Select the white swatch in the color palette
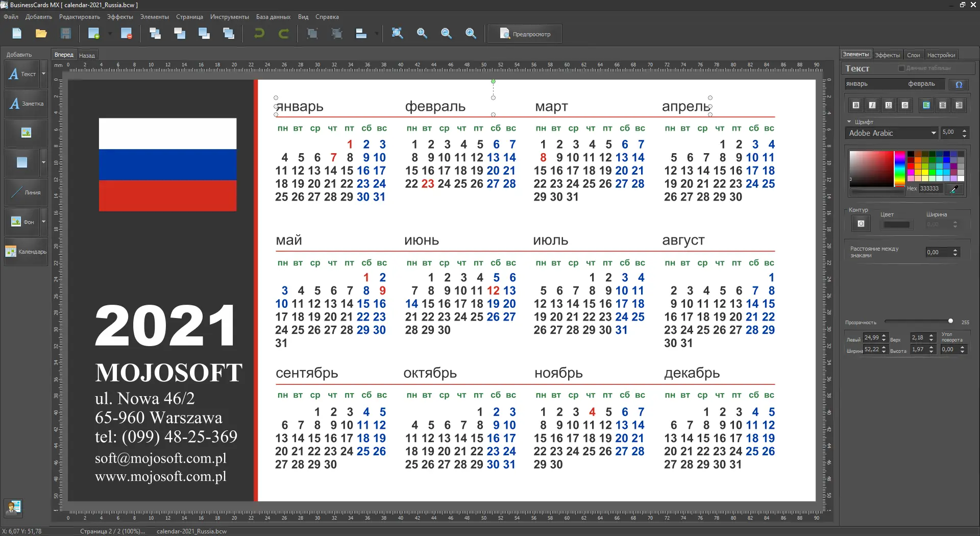The width and height of the screenshot is (980, 536). [961, 179]
